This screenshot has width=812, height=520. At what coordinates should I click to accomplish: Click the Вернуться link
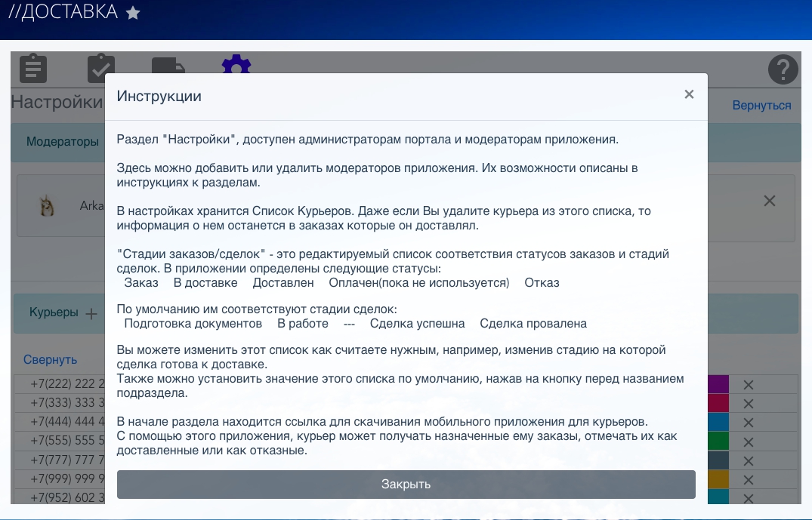coord(761,106)
